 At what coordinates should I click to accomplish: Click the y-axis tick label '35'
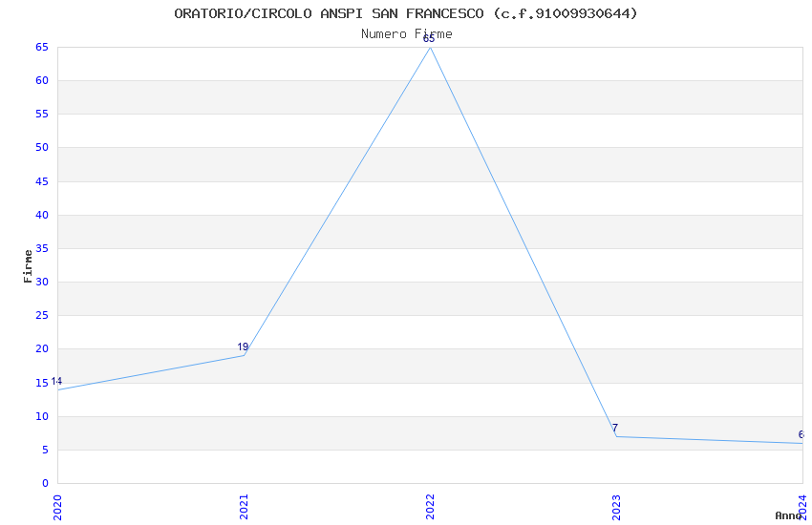pos(42,249)
